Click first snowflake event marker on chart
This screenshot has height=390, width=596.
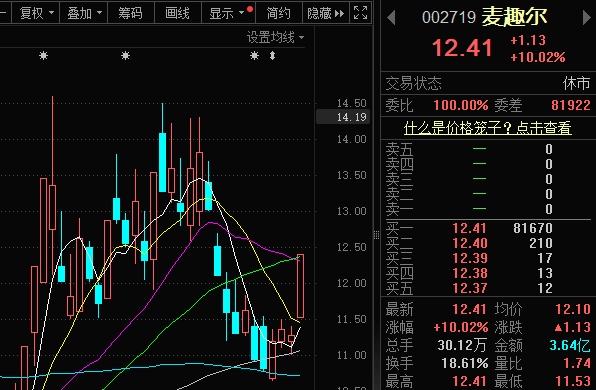[x=43, y=56]
